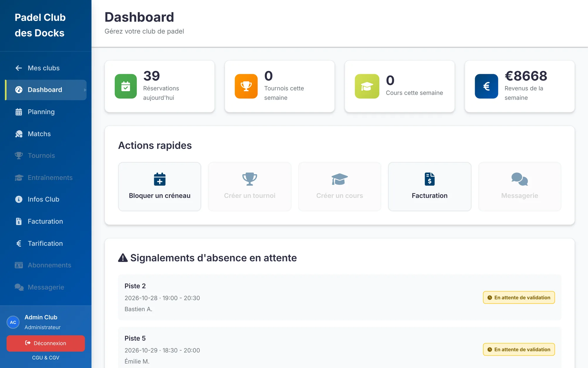Viewport: 588px width, 368px height.
Task: Select the Piste 5 absence report row
Action: [340, 348]
